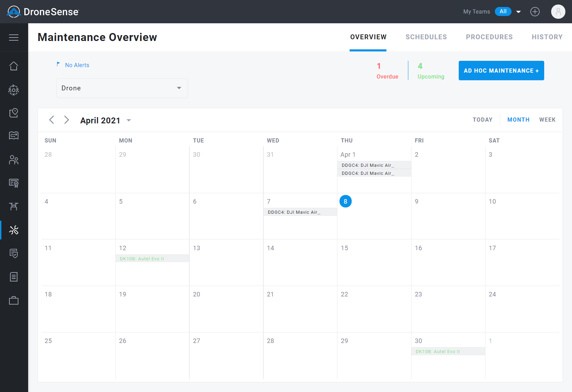Open the briefcase sidebar icon
Viewport: 572px width, 392px height.
(x=14, y=300)
